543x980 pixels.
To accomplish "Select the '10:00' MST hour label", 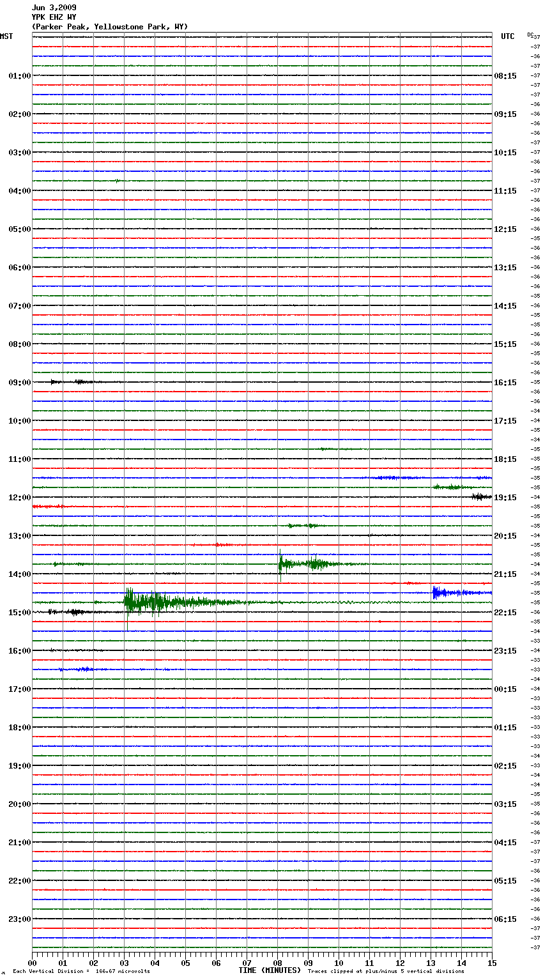I will [20, 421].
